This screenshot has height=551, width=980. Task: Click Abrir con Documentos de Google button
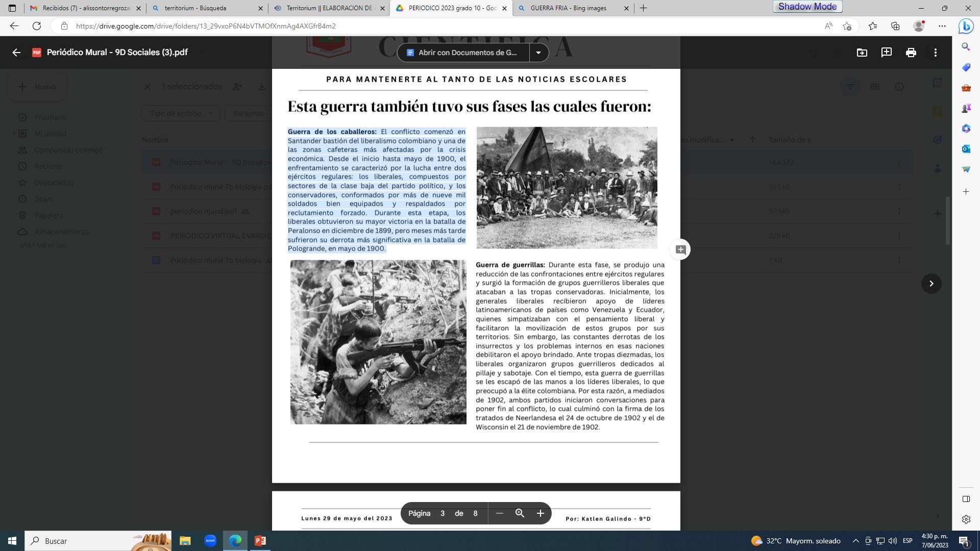463,53
